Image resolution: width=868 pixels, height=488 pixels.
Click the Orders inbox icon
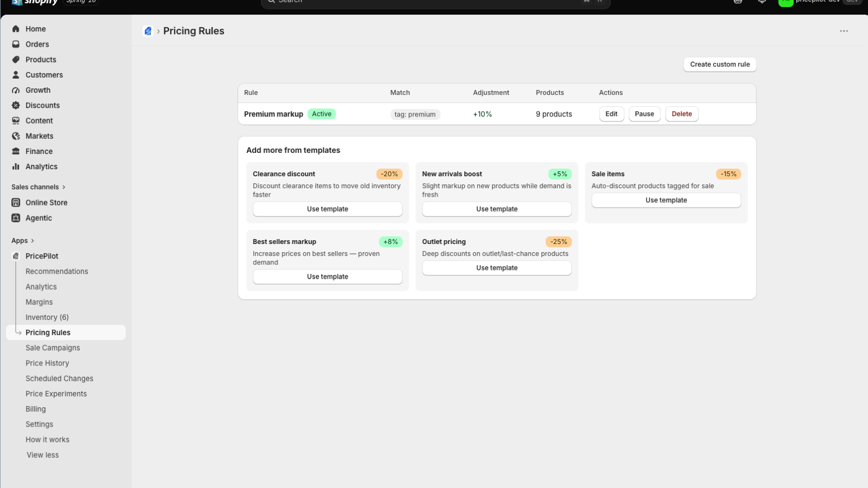(16, 44)
